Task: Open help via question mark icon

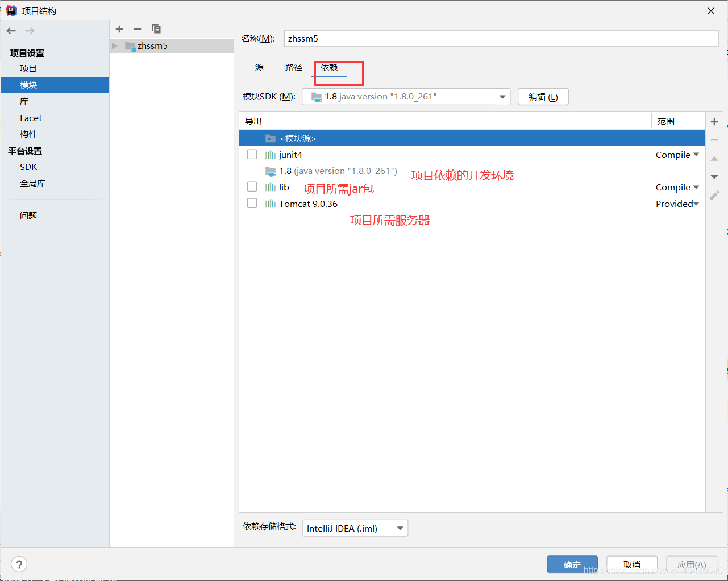Action: (x=19, y=565)
